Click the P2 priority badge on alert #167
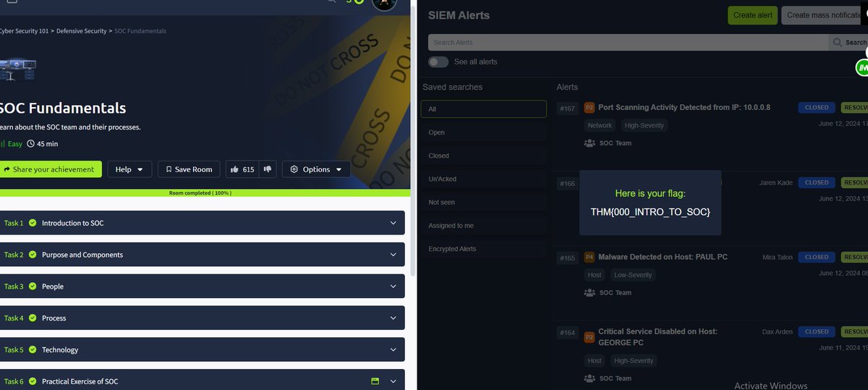 [589, 108]
